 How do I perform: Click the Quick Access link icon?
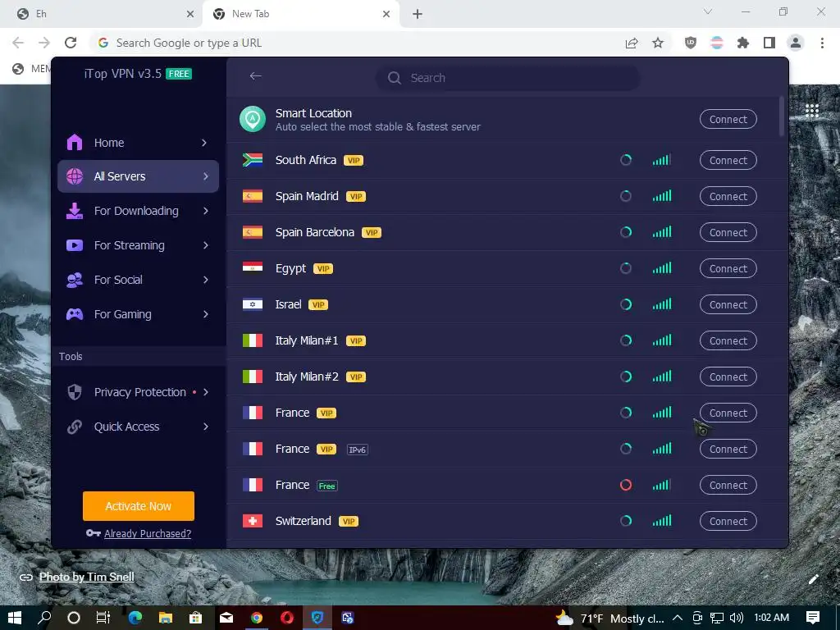coord(75,427)
